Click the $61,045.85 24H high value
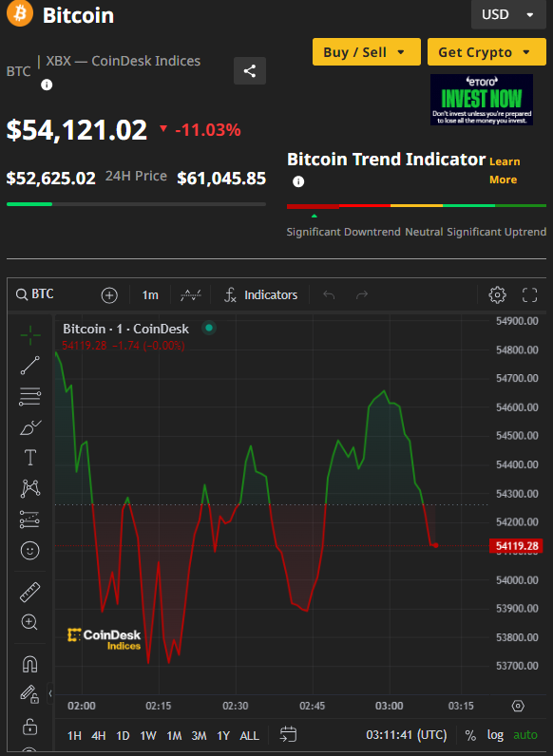This screenshot has width=553, height=756. click(x=221, y=179)
